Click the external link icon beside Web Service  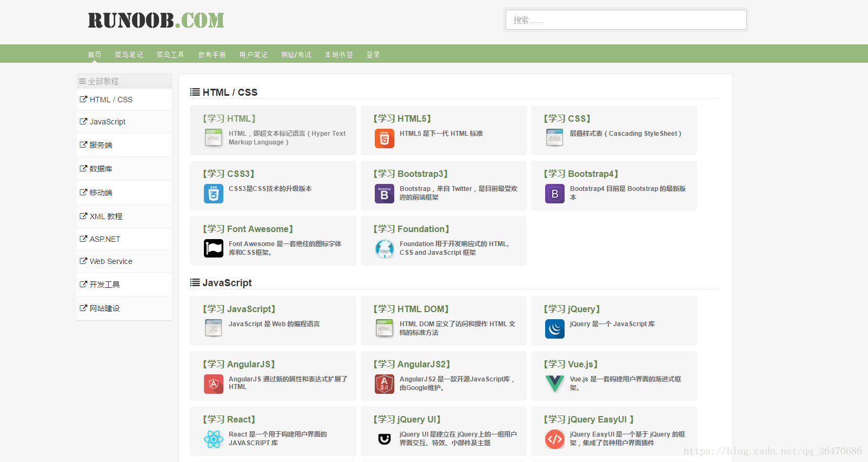point(83,261)
